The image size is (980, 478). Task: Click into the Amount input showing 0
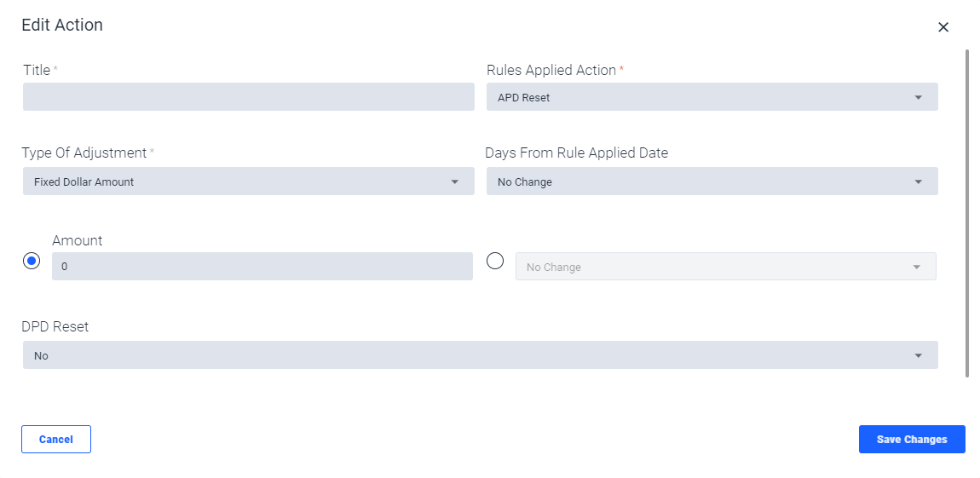click(262, 266)
